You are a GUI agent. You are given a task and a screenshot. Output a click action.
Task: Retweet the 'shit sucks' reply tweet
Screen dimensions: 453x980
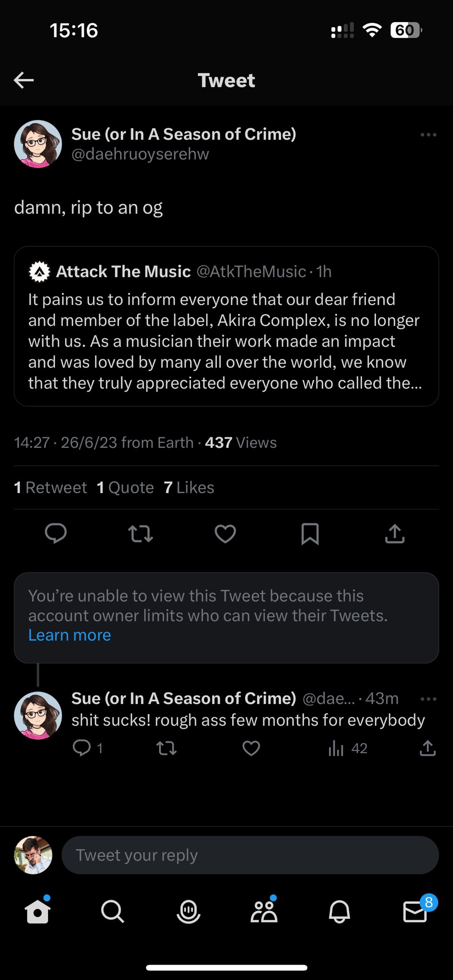pos(167,748)
